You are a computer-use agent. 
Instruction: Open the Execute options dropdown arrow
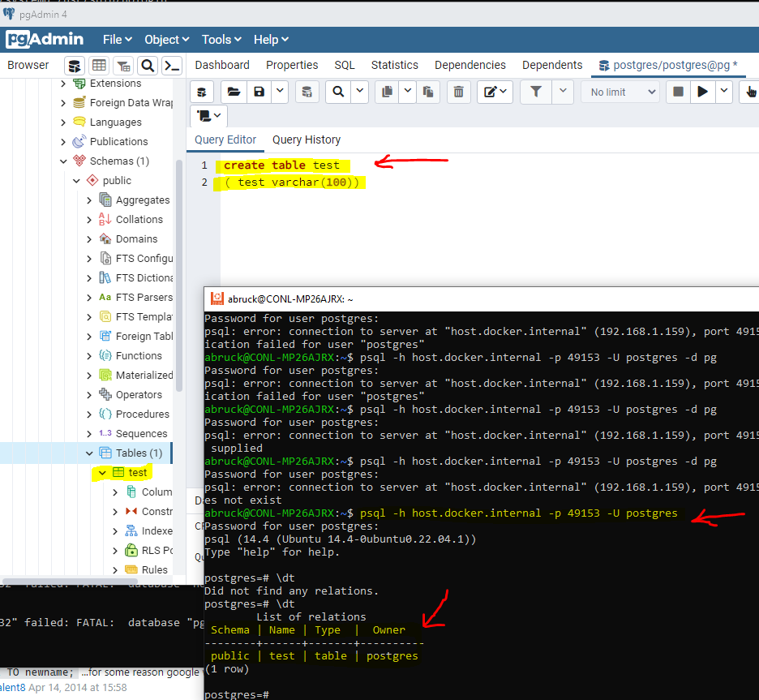coord(723,92)
